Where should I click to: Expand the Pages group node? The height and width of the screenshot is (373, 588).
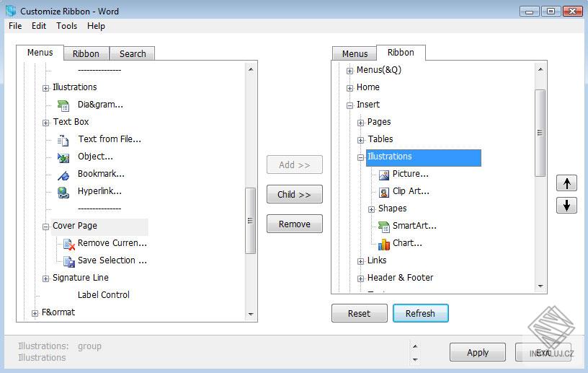(x=361, y=123)
